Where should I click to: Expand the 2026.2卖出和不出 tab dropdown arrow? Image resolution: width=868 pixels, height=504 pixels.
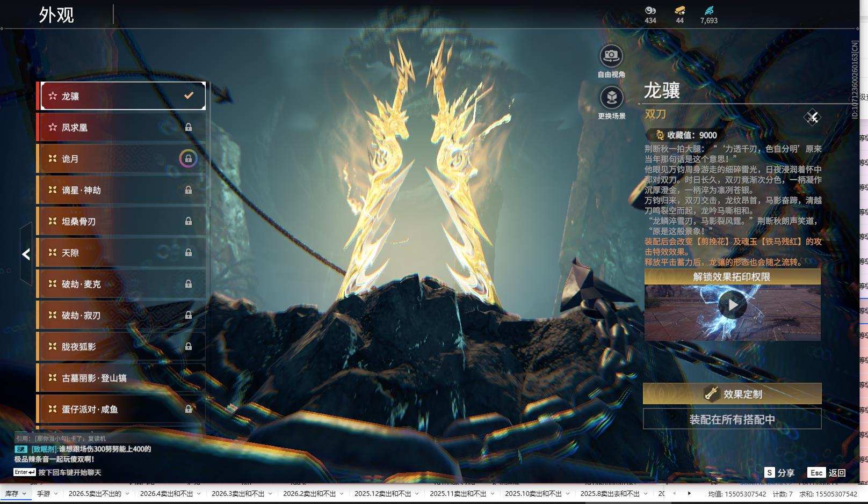342,494
